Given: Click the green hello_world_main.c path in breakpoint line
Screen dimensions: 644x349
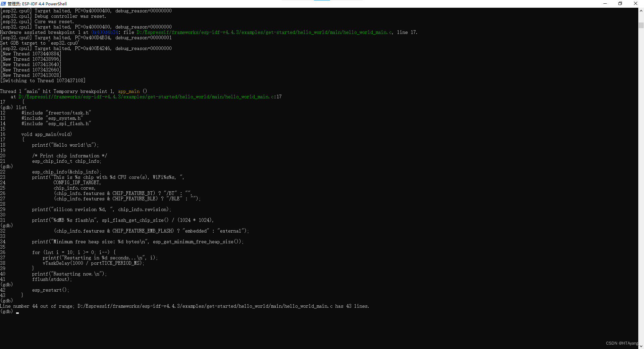Looking at the screenshot, I should tap(264, 32).
